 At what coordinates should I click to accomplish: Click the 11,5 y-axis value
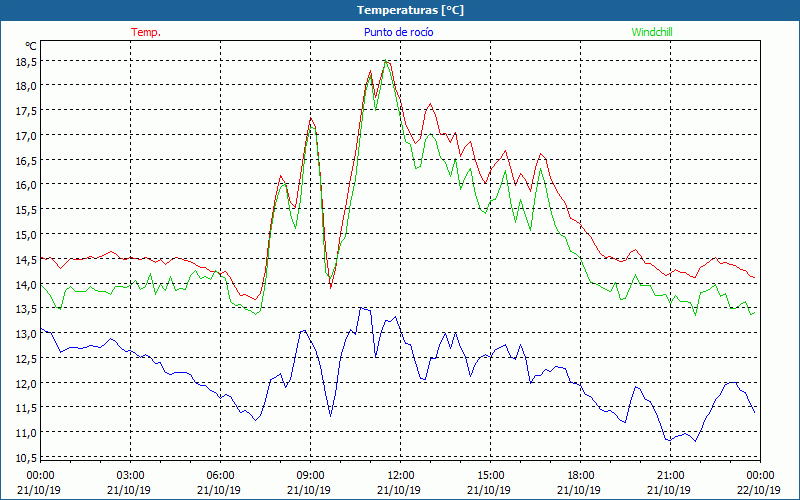(x=28, y=408)
